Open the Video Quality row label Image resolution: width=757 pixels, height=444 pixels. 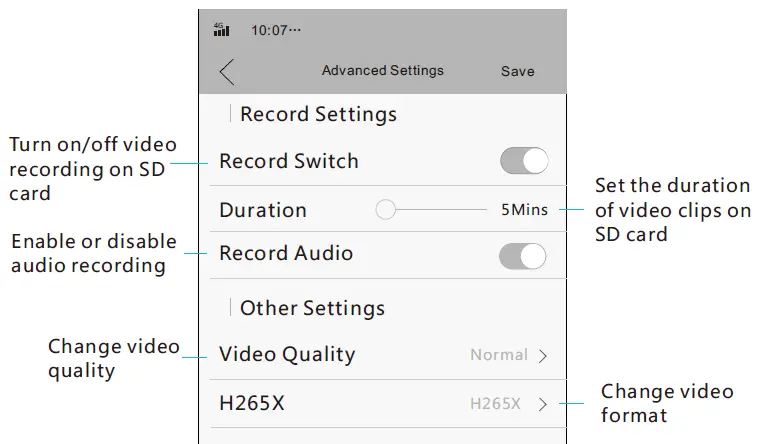[287, 354]
